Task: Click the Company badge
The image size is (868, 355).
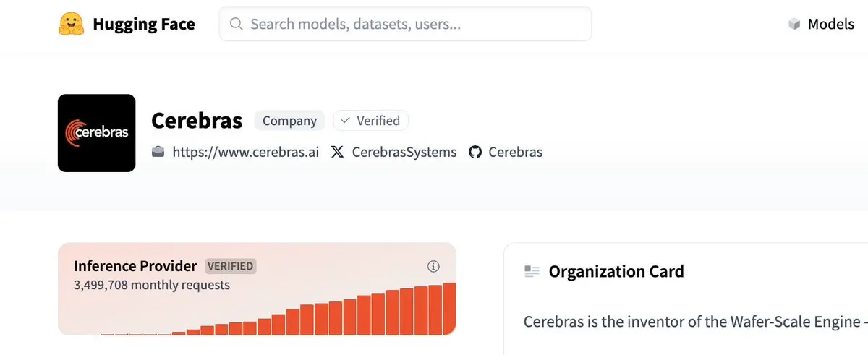Action: (289, 121)
